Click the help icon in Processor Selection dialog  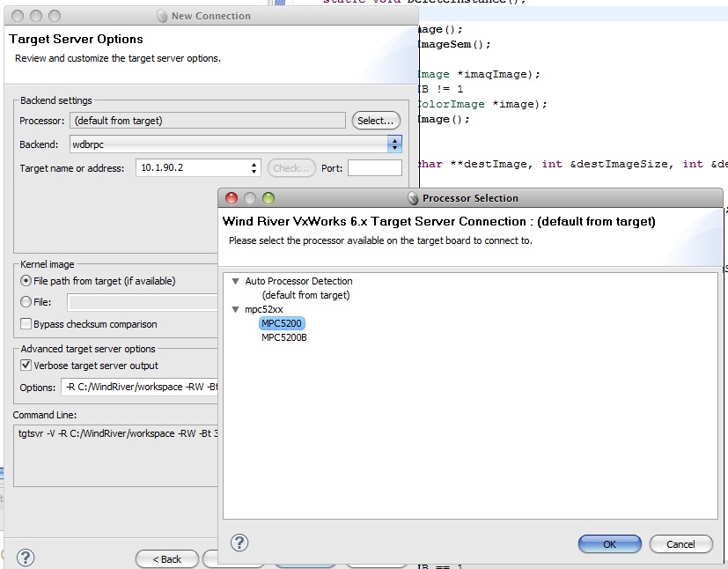tap(239, 543)
